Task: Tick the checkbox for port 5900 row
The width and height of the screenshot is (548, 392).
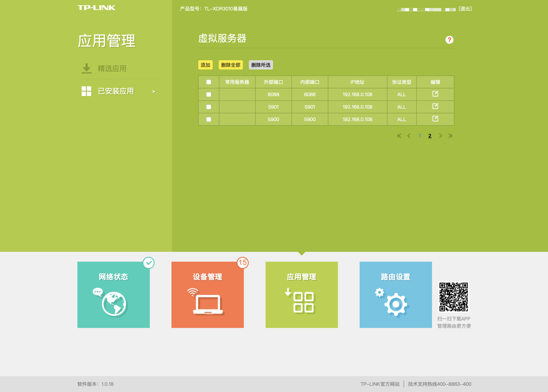Action: click(x=208, y=119)
